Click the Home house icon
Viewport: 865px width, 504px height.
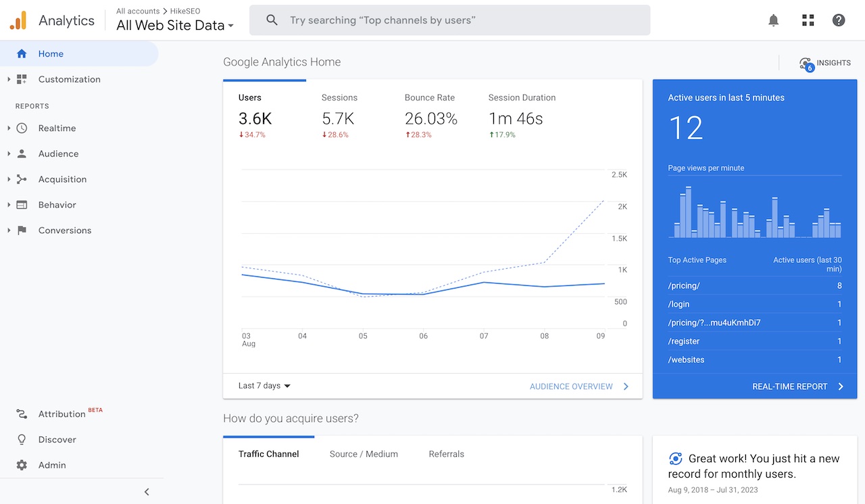[22, 54]
